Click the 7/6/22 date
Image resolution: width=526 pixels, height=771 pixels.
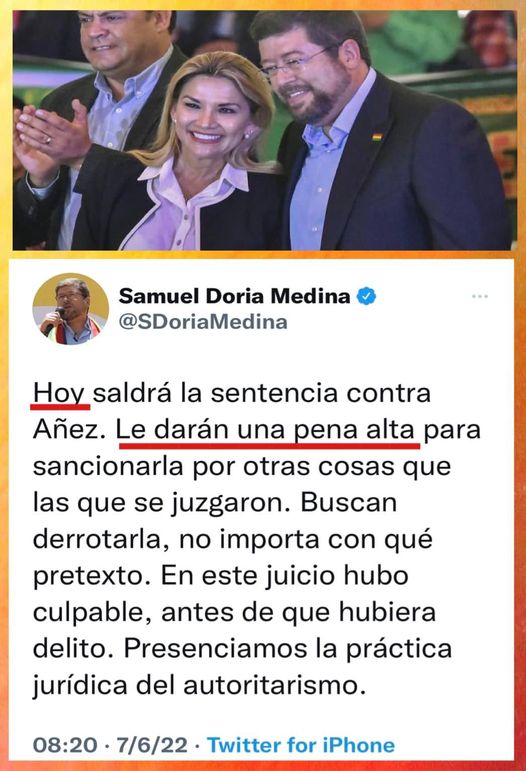pos(152,745)
